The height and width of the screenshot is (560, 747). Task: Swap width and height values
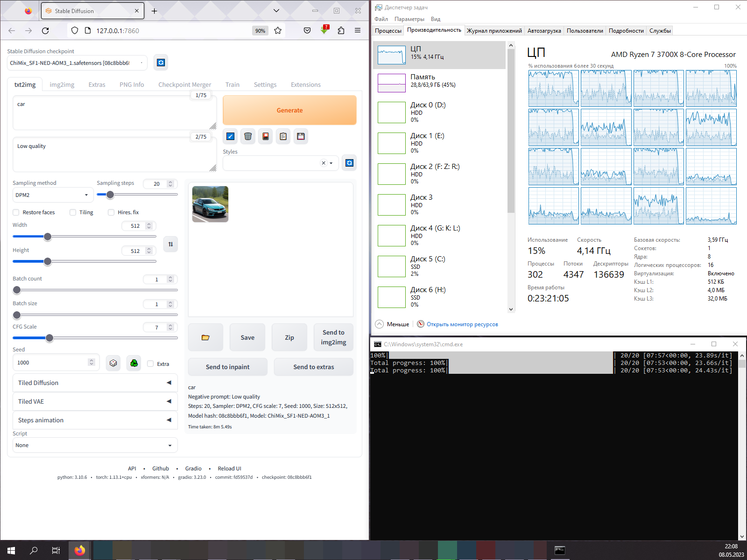pyautogui.click(x=171, y=244)
